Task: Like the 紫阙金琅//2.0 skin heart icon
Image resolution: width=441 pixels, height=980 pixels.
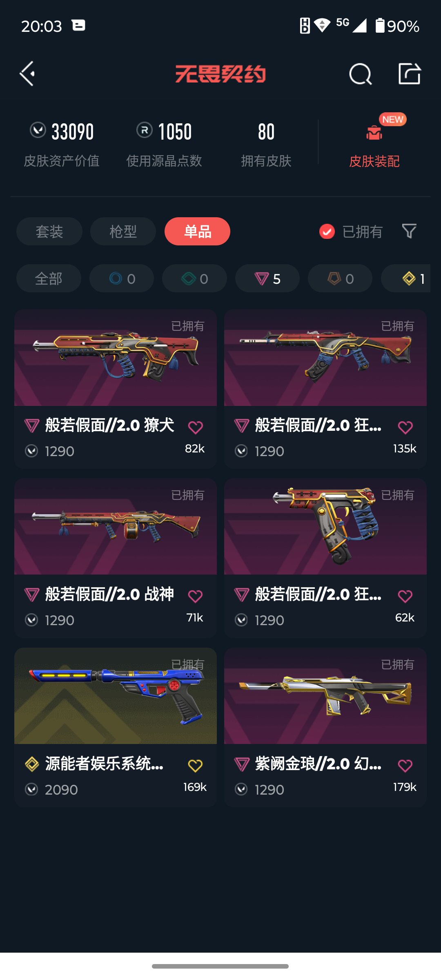Action: [405, 766]
